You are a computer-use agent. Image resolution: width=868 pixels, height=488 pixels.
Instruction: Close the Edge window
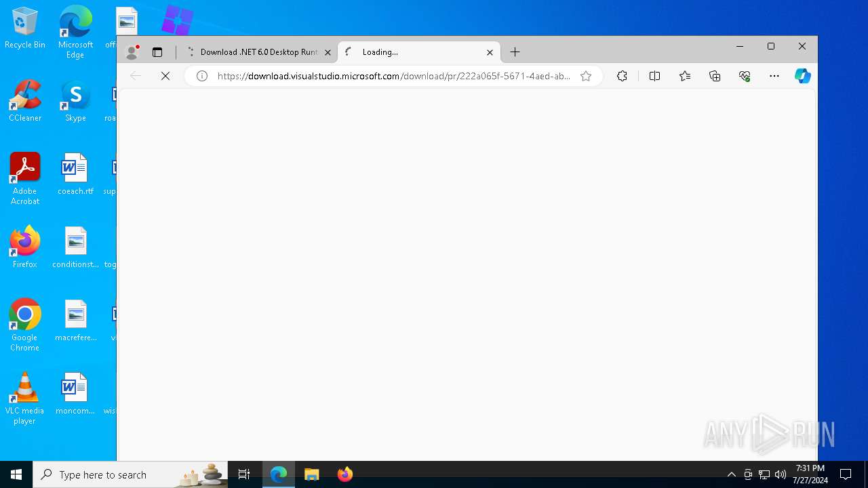pyautogui.click(x=802, y=46)
